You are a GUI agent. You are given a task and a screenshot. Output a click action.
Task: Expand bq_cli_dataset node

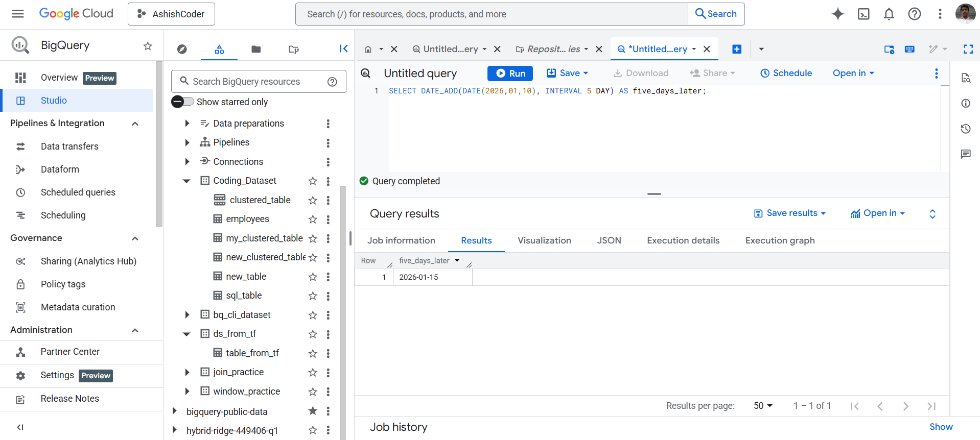[187, 315]
